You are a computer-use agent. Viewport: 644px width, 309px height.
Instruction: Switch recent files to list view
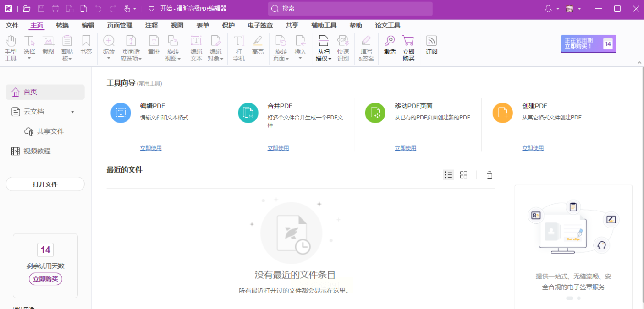coord(449,175)
